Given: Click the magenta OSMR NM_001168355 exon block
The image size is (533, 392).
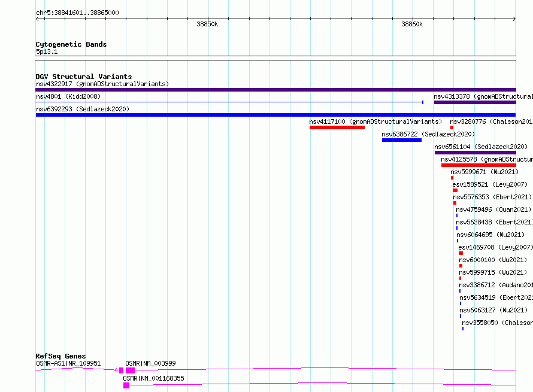Looking at the screenshot, I should pos(126,385).
